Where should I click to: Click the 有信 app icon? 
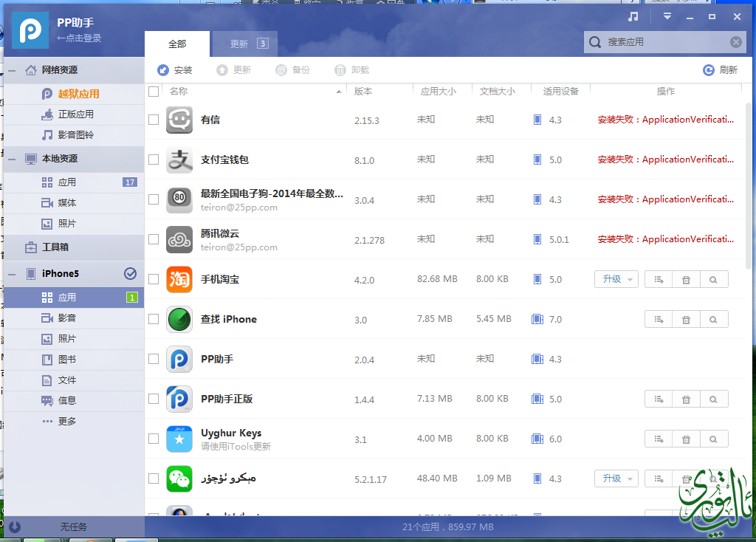(179, 120)
